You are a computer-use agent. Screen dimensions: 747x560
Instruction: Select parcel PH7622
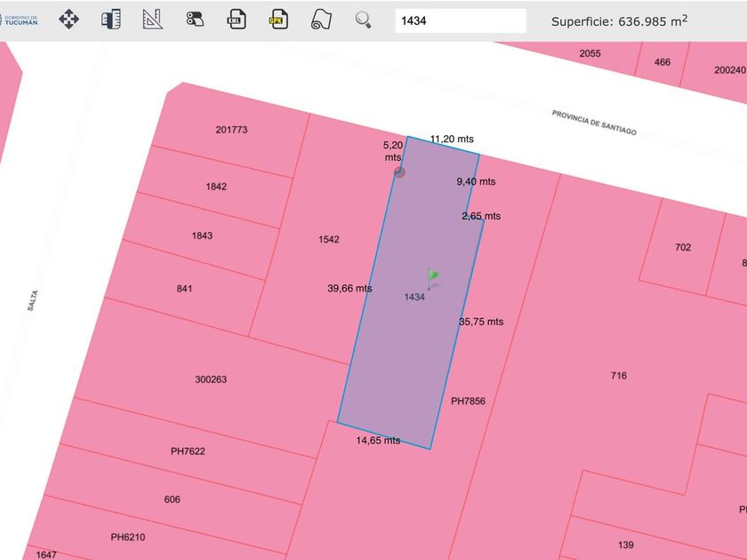coord(188,452)
